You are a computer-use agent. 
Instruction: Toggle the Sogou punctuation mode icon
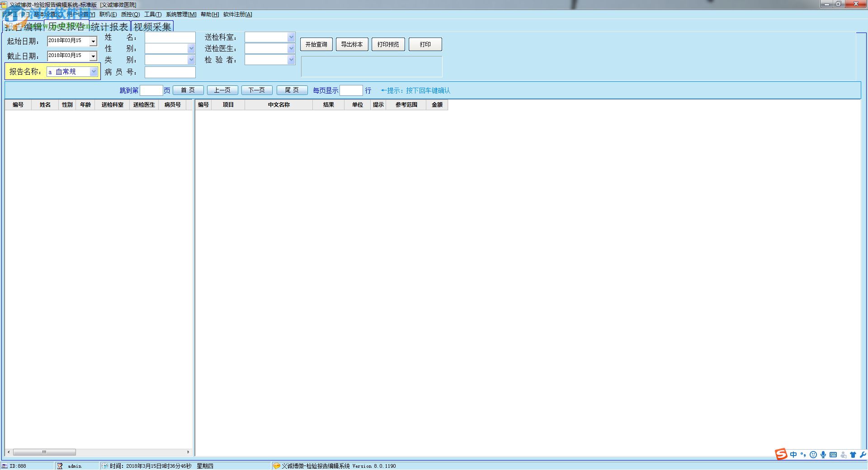tap(803, 455)
